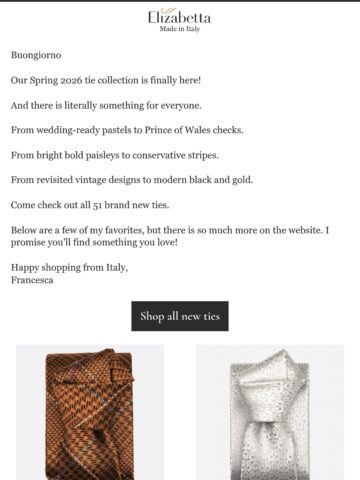Screen dimensions: 360x480
Task: Open the 'Shop all new ties' button
Action: [x=180, y=316]
